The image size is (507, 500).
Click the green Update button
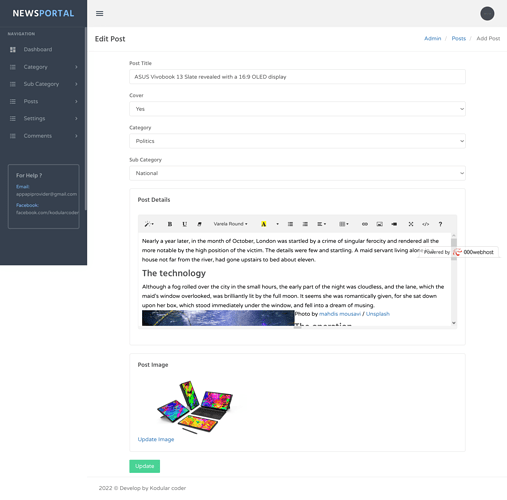[x=145, y=466]
